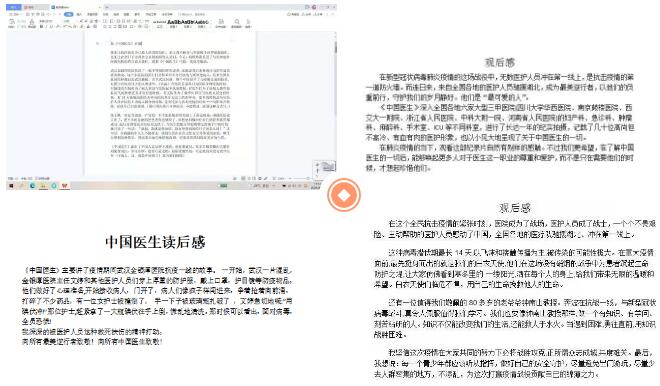660x386 pixels.
Task: Open the Edge browser from the taskbar
Action: pos(32,186)
